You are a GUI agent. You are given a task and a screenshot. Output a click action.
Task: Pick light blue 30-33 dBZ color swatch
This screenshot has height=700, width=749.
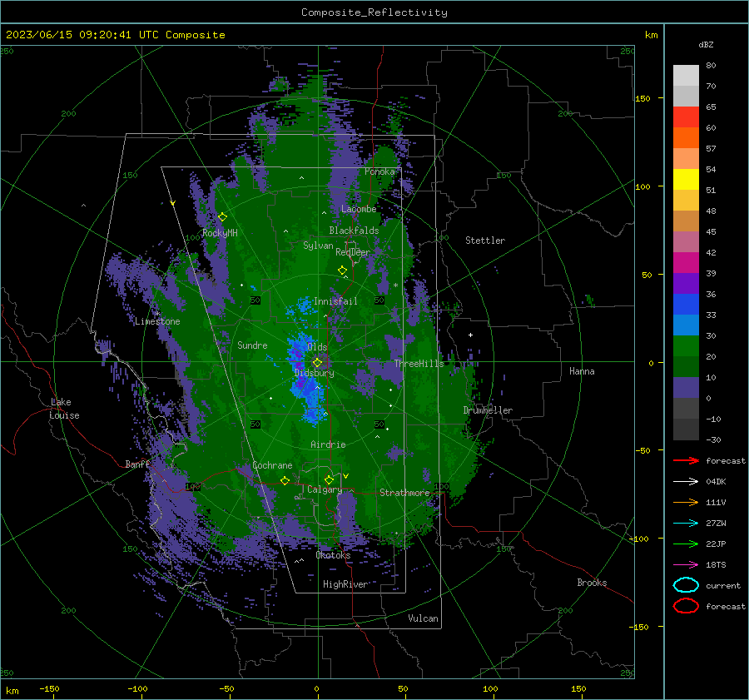pyautogui.click(x=686, y=325)
